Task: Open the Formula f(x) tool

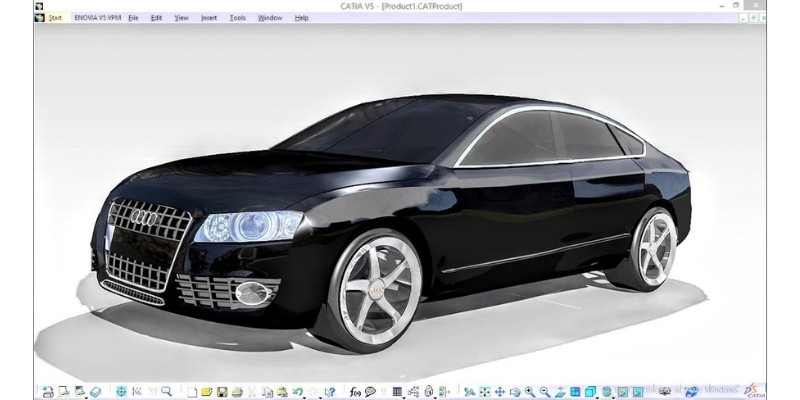Action: click(356, 392)
